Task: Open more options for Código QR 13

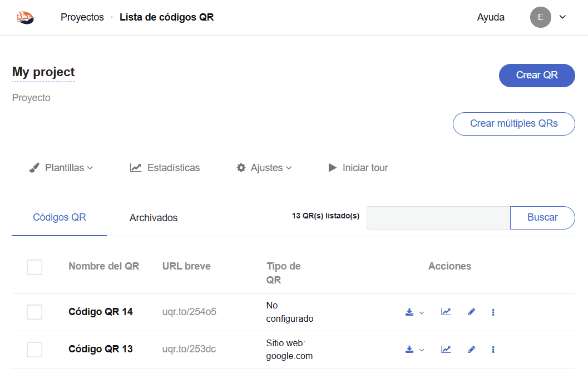Action: [493, 350]
